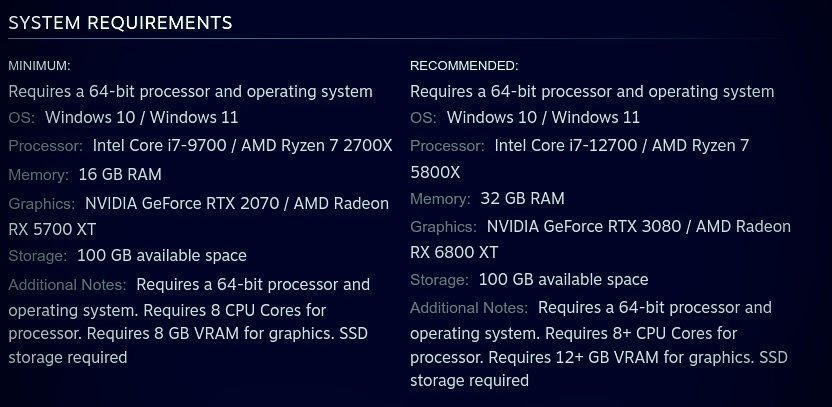Click the Requires 8 GB VRAM note
This screenshot has height=407, width=832.
tap(212, 334)
